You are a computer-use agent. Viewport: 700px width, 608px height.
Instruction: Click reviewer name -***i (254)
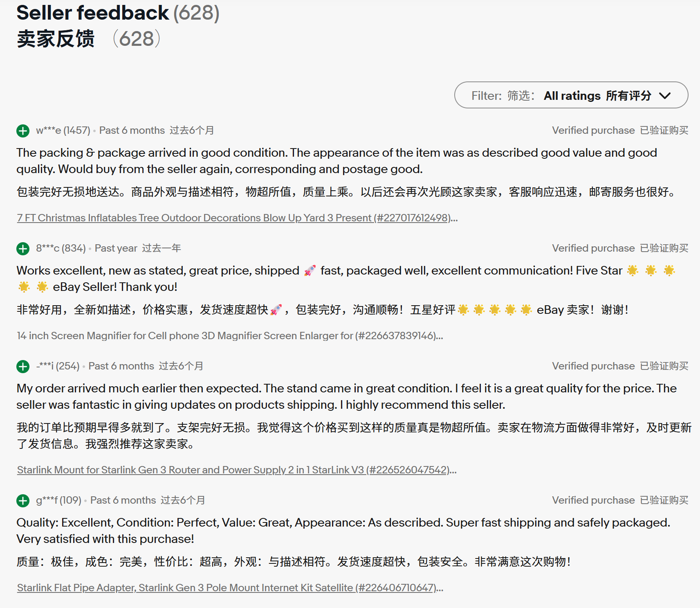[58, 366]
